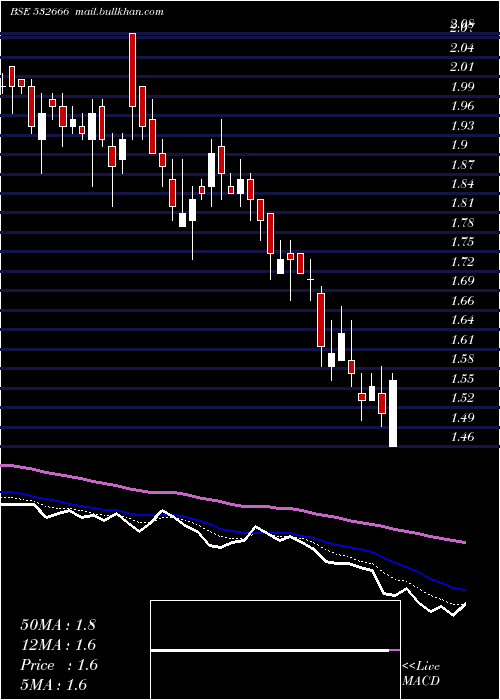Click the 1.64 price axis label
Image resolution: width=500 pixels, height=700 pixels.
(x=462, y=320)
